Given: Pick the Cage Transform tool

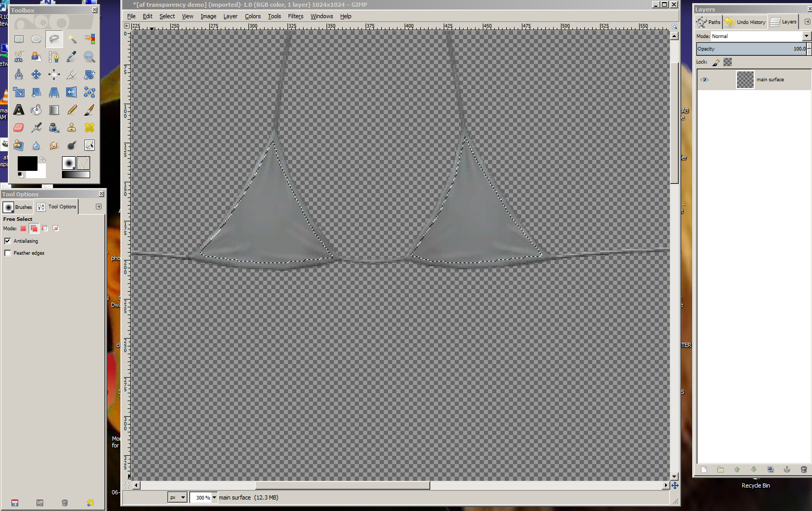Looking at the screenshot, I should 90,92.
